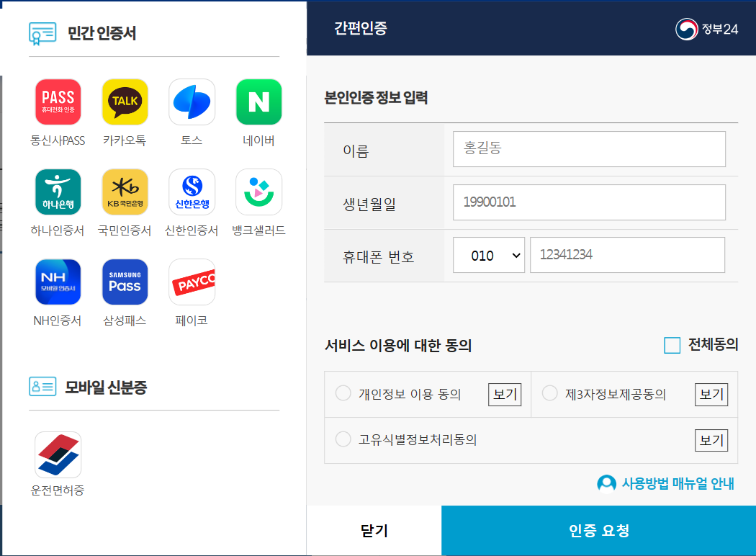Click the 닫기 close button

[x=374, y=531]
